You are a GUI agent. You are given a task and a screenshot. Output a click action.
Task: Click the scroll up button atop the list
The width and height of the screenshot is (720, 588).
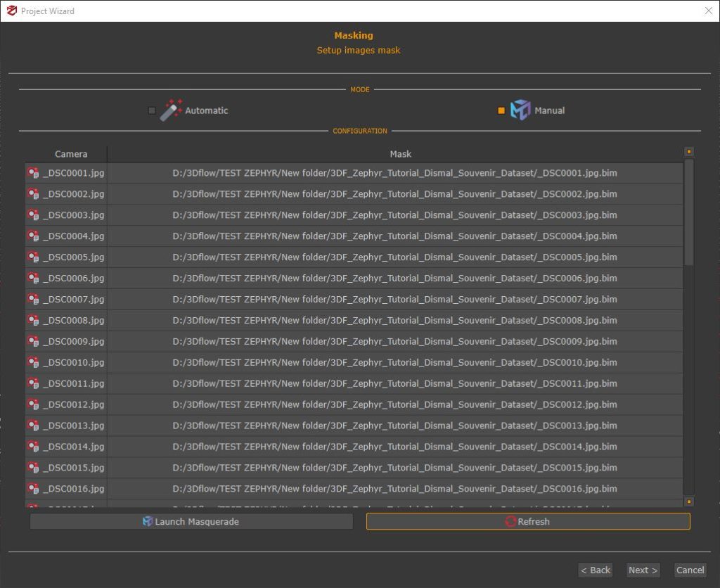point(689,151)
